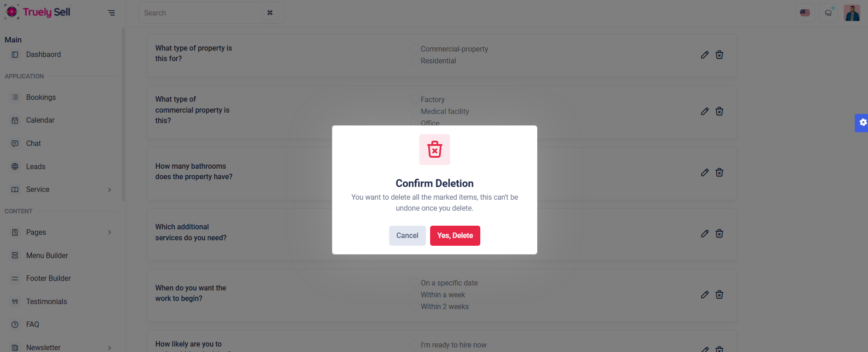The width and height of the screenshot is (868, 352).
Task: Delete the commercial property question
Action: click(x=719, y=111)
